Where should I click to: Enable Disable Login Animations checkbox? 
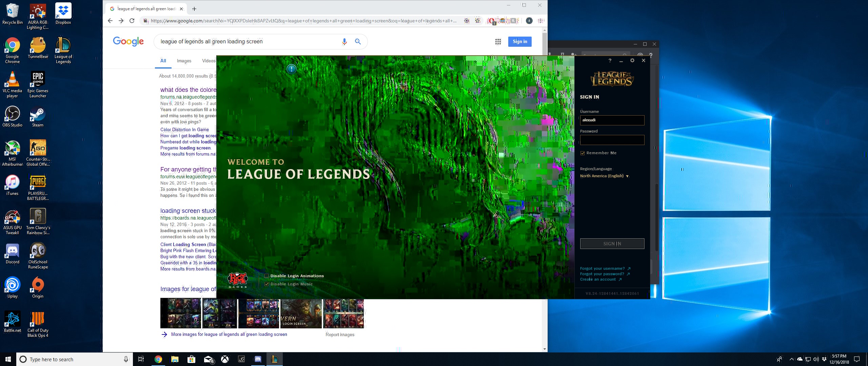pyautogui.click(x=267, y=276)
